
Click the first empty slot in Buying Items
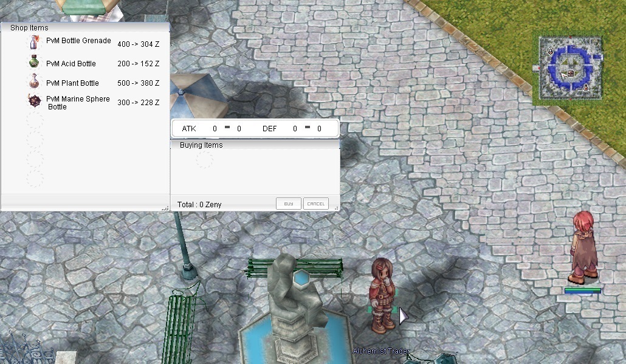click(205, 160)
